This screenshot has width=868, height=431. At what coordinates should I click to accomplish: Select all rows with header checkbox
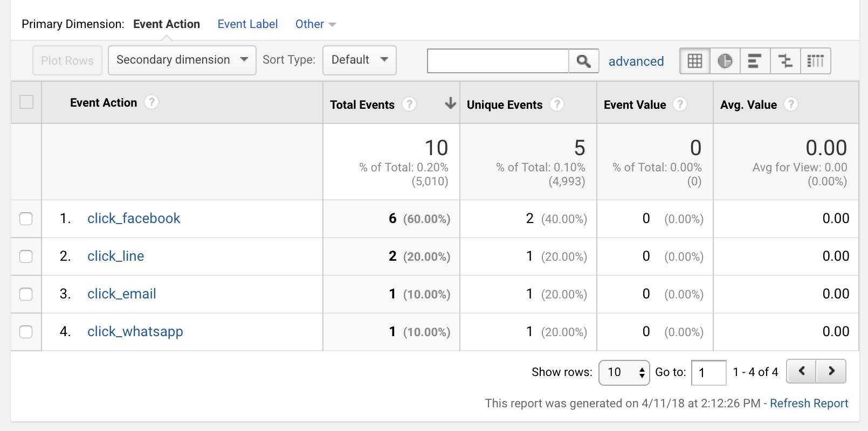tap(26, 102)
